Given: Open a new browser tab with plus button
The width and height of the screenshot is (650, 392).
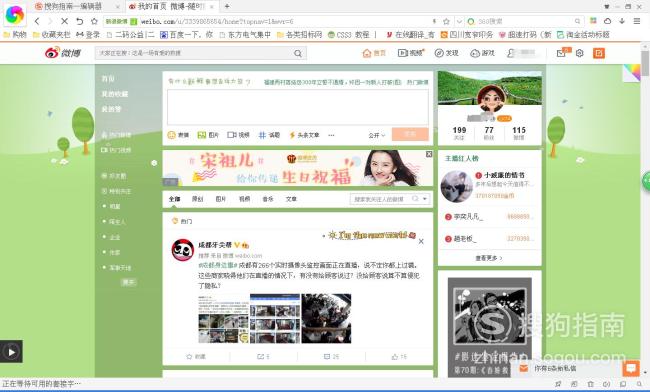Looking at the screenshot, I should (x=227, y=6).
